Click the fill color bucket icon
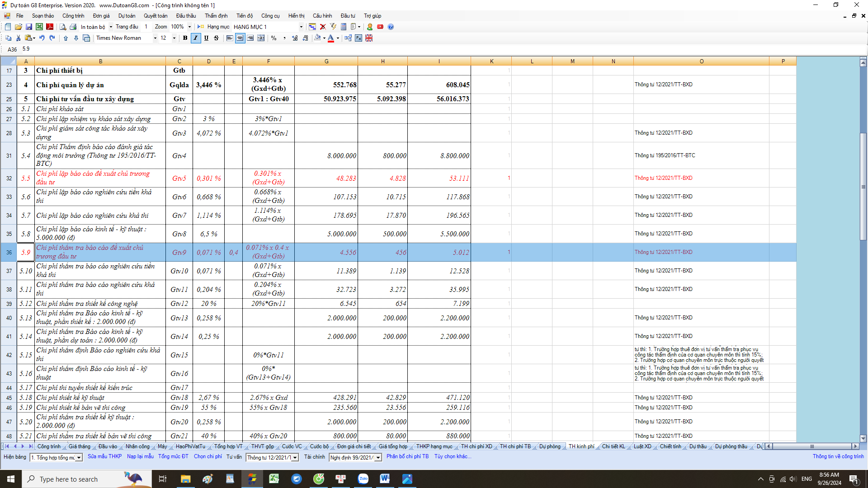The height and width of the screenshot is (488, 868). (317, 38)
